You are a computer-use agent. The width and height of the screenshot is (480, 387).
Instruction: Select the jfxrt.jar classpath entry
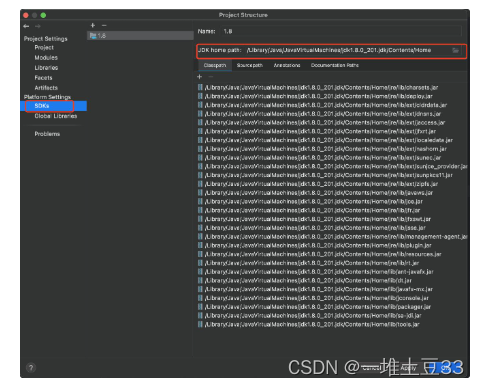317,131
